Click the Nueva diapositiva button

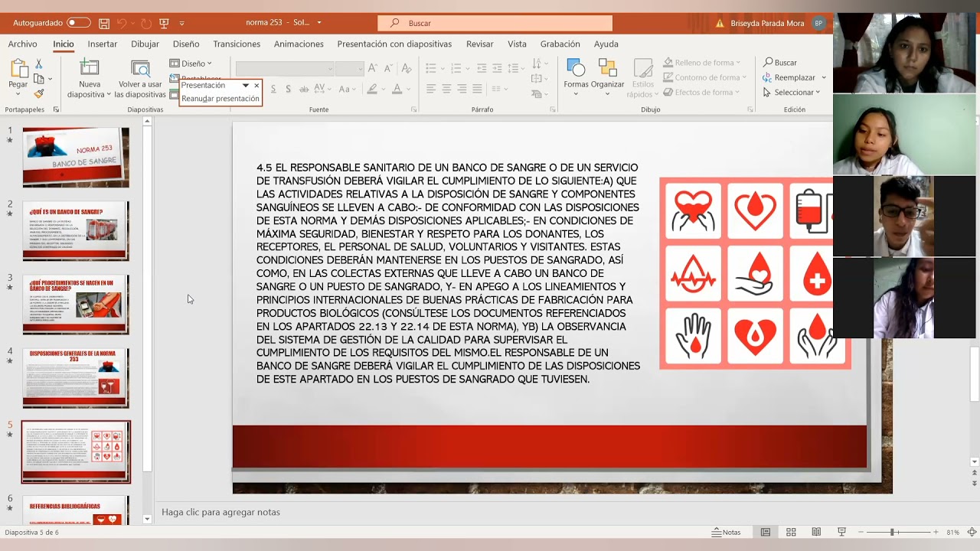90,79
